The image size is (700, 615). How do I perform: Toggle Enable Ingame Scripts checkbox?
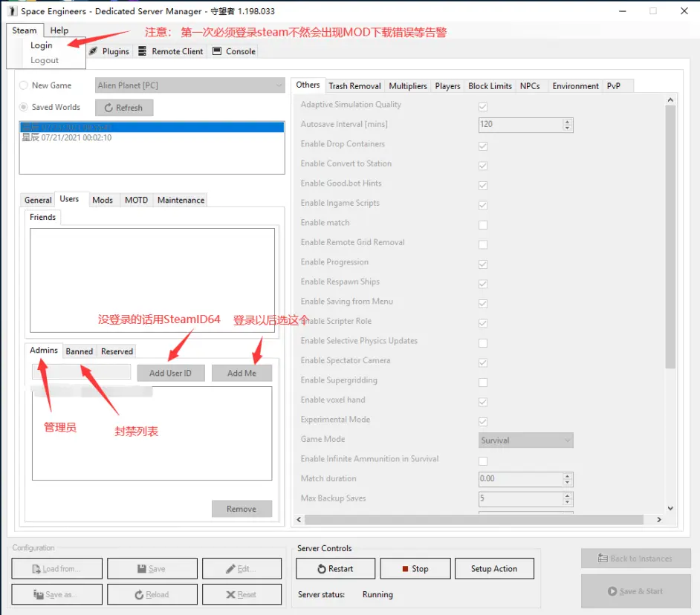(x=482, y=205)
